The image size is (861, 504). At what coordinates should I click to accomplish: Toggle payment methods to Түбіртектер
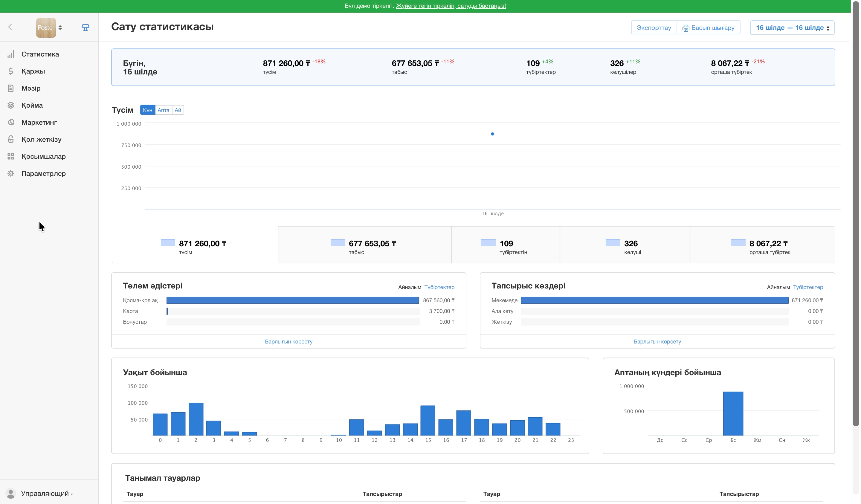[439, 287]
